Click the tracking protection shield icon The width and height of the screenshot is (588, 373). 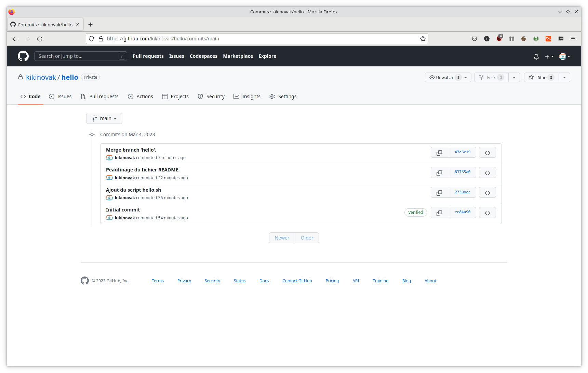pyautogui.click(x=91, y=39)
